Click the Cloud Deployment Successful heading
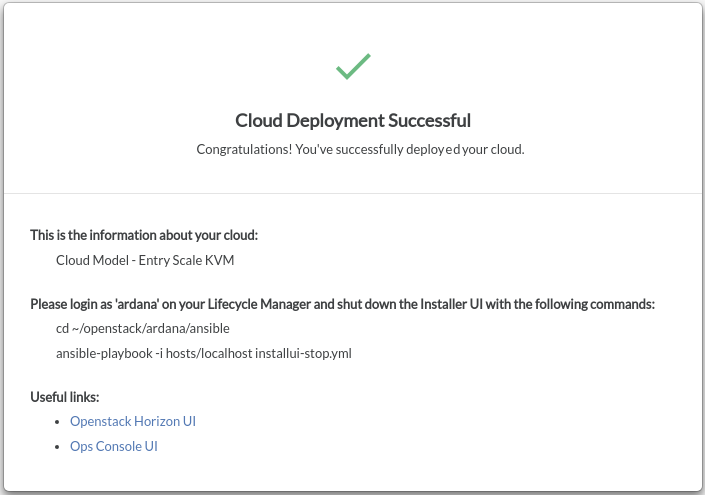Viewport: 705px width, 495px height. (x=352, y=121)
